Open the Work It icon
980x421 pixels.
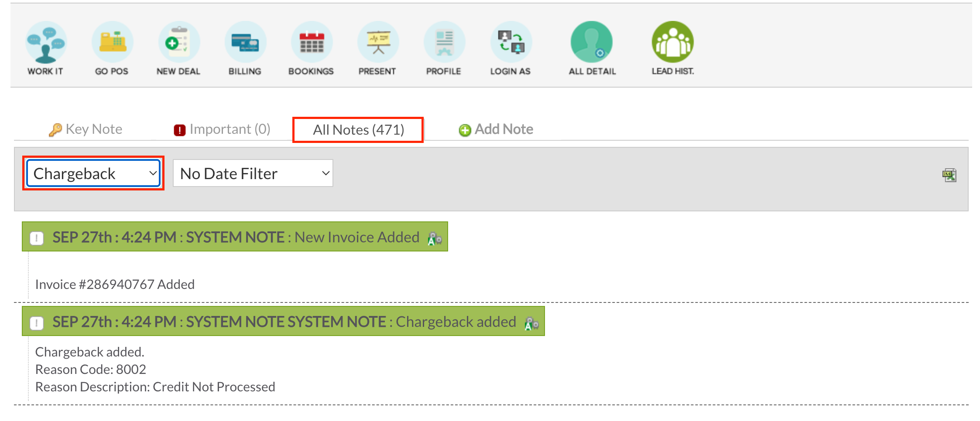pyautogui.click(x=45, y=43)
